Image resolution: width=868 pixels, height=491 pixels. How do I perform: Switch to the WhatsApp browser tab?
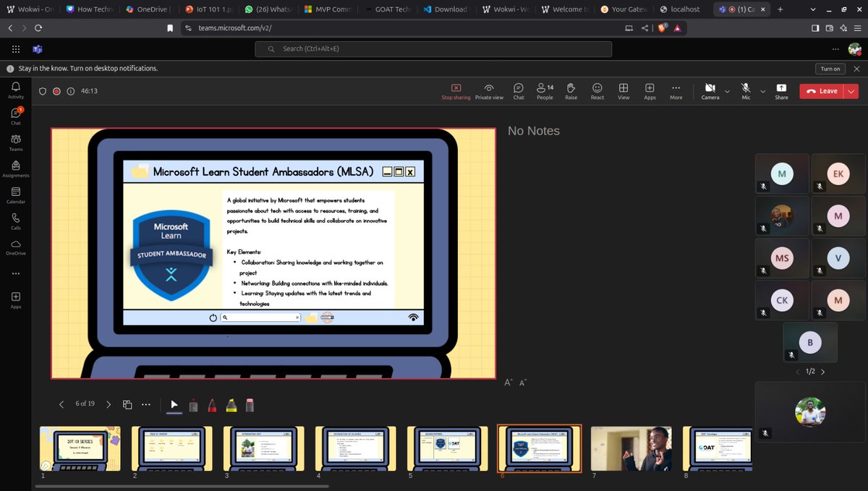point(268,9)
